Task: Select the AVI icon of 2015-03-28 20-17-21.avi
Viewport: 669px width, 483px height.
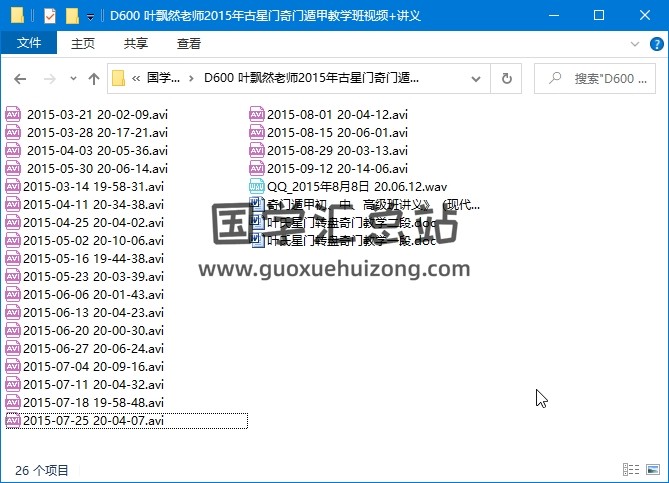Action: (x=13, y=132)
